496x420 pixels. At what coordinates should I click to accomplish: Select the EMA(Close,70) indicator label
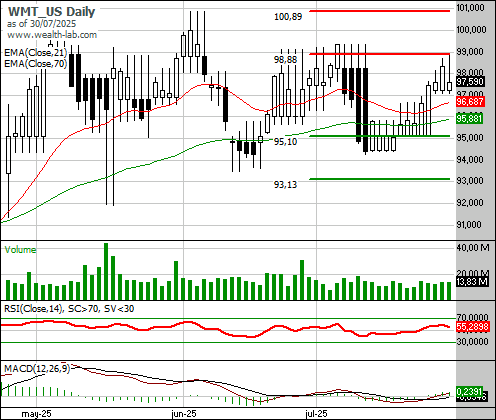tap(36, 63)
